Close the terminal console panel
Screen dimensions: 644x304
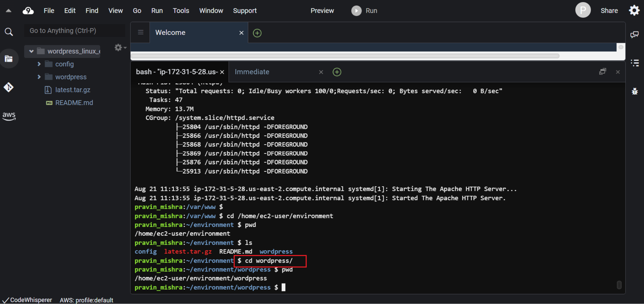coord(618,72)
